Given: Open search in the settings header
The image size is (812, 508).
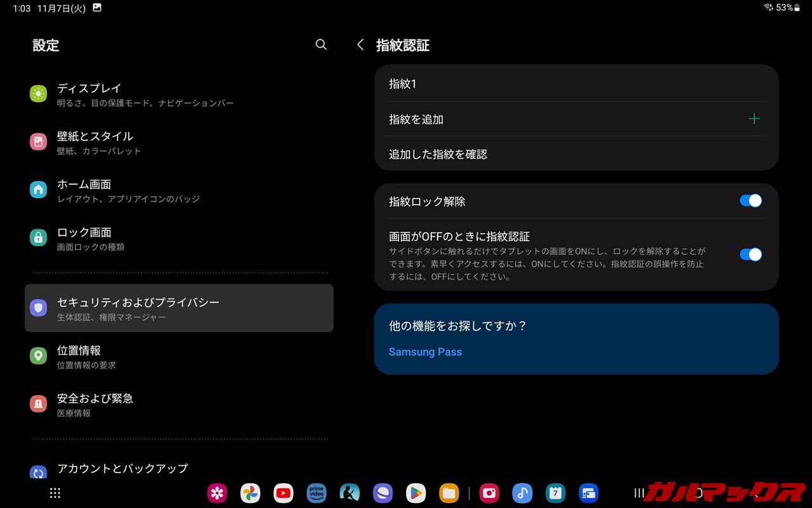Looking at the screenshot, I should point(321,44).
